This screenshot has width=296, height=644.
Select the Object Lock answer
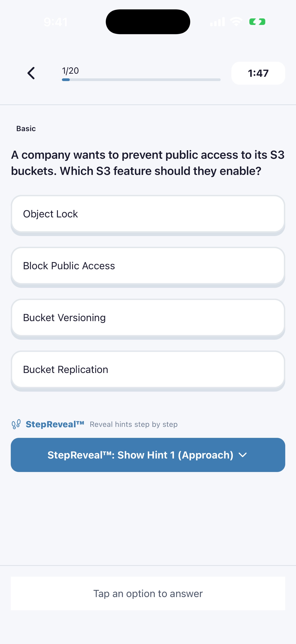(x=148, y=214)
